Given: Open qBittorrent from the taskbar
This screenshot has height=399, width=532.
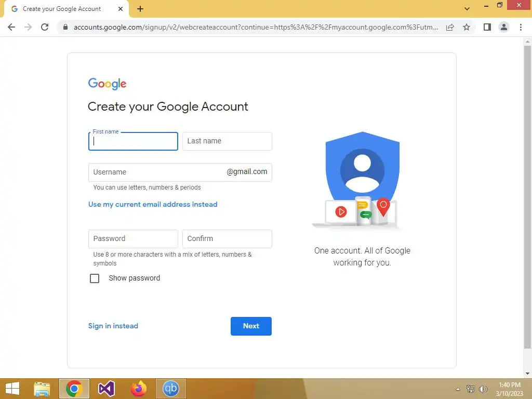Looking at the screenshot, I should [x=170, y=389].
